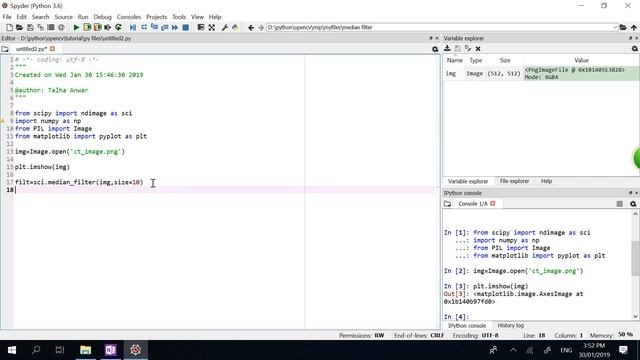Open the Source menu
640x360 pixels.
[64, 17]
